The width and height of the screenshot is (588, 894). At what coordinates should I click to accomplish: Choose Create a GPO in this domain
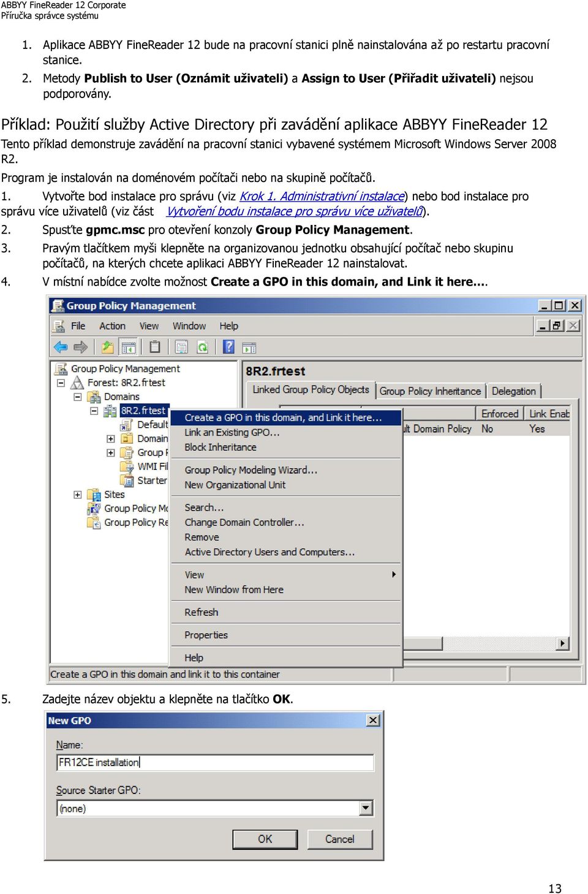tap(285, 417)
